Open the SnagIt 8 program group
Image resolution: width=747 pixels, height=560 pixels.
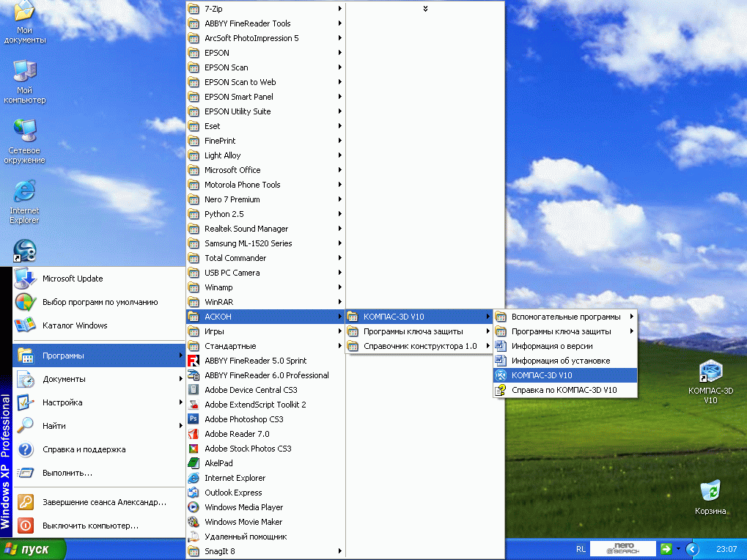pos(265,551)
